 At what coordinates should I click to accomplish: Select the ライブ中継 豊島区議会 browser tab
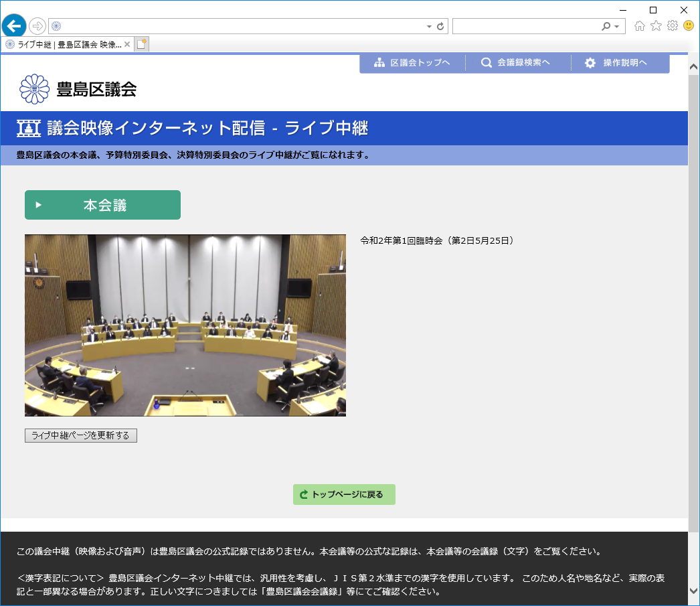click(x=67, y=45)
